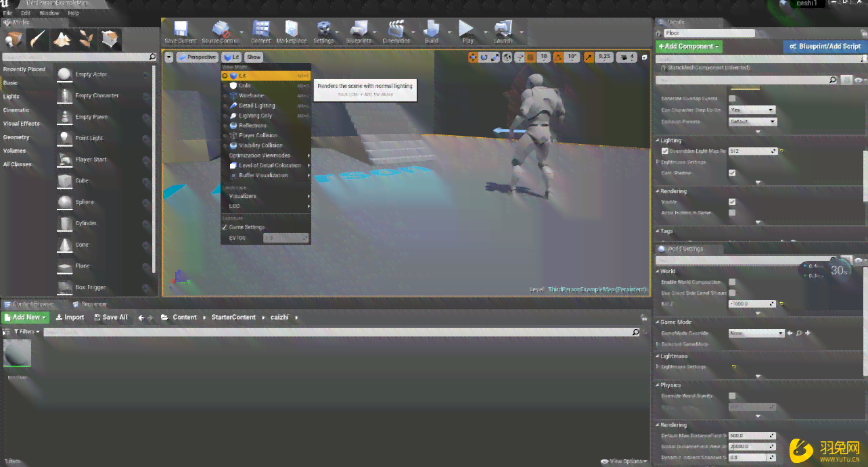Open grid snap value 10 dropdown
Screen dimensions: 868x467
544,57
